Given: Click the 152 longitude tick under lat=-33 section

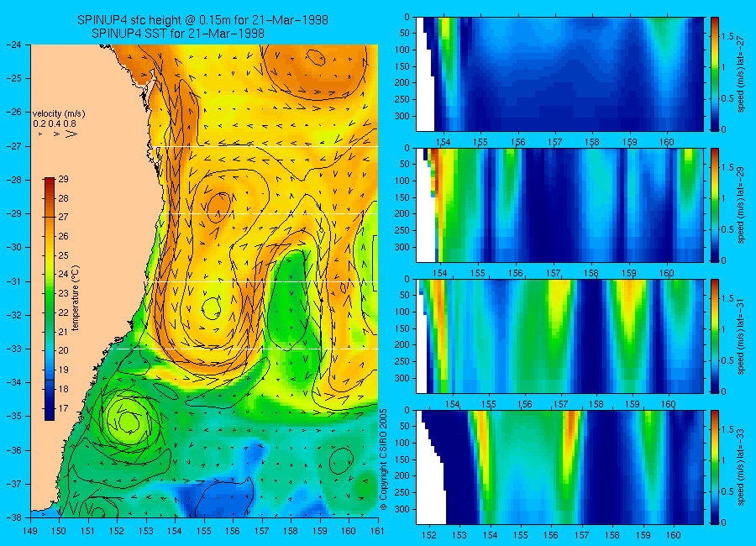Looking at the screenshot, I should point(428,535).
